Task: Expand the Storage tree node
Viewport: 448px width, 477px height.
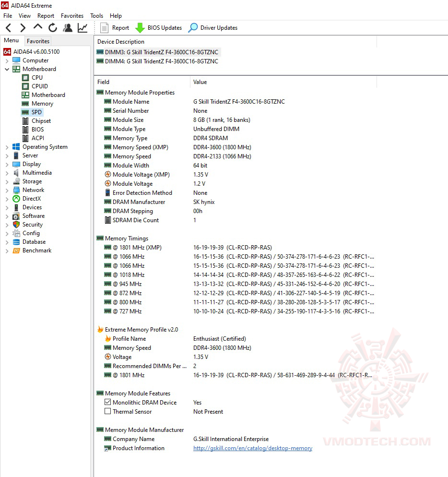Action: [7, 181]
